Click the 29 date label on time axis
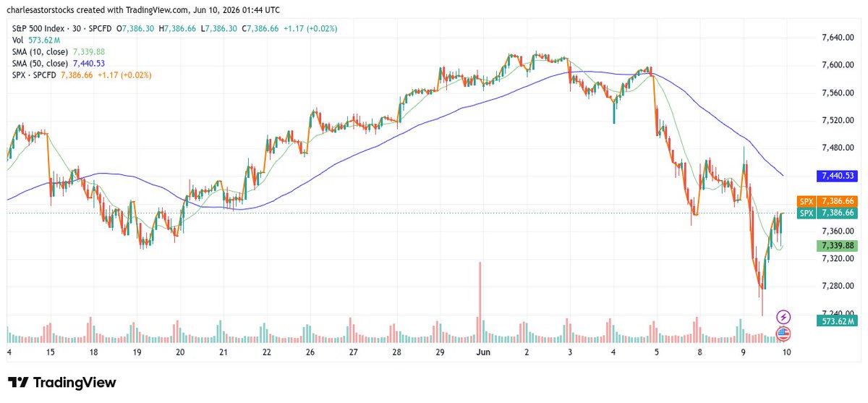 pos(440,352)
